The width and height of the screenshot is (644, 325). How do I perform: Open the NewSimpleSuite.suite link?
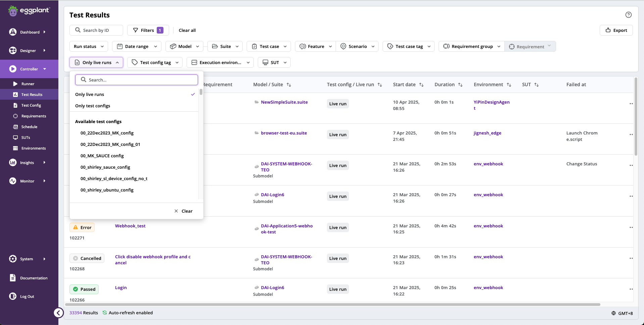pos(284,102)
